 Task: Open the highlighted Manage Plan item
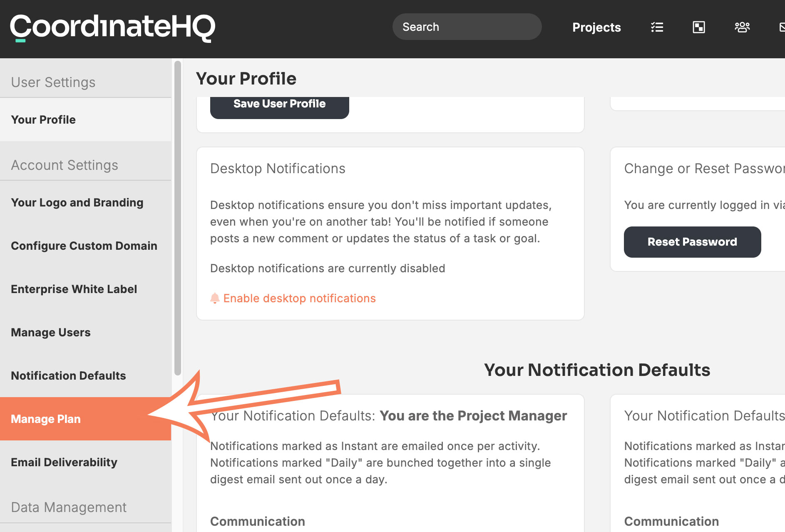pyautogui.click(x=85, y=419)
